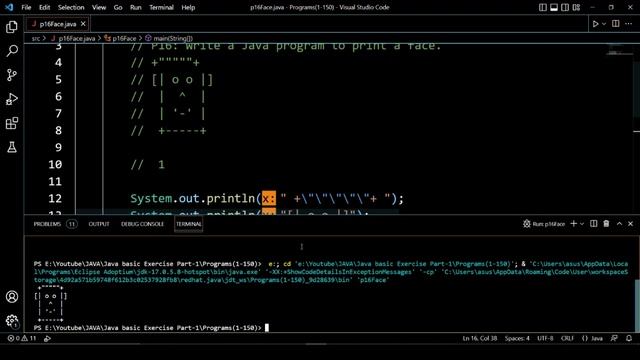Click src breadcrumb segment

36,38
